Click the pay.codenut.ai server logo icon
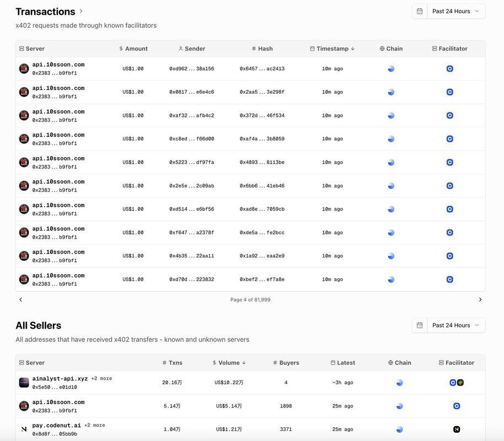Screen dimensions: 504x441 (24, 429)
